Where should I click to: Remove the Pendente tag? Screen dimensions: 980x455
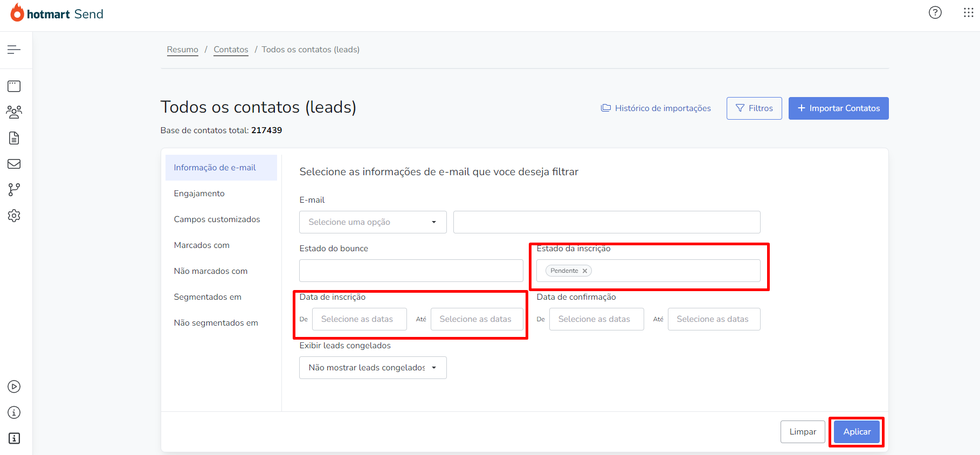pyautogui.click(x=584, y=271)
